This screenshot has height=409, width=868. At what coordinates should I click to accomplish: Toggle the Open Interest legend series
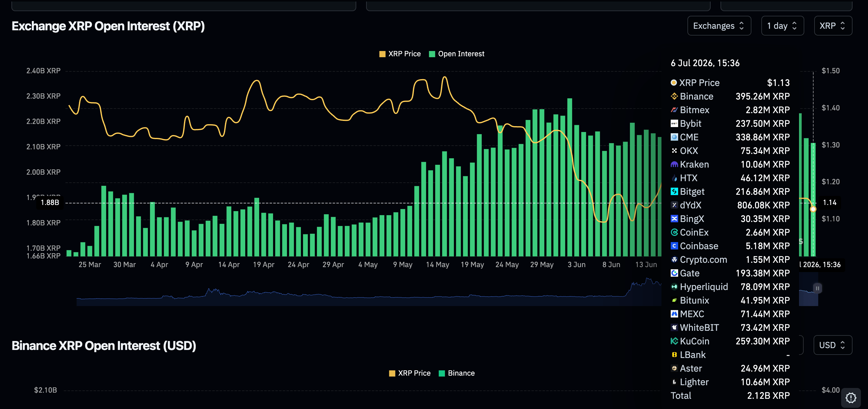tap(457, 54)
